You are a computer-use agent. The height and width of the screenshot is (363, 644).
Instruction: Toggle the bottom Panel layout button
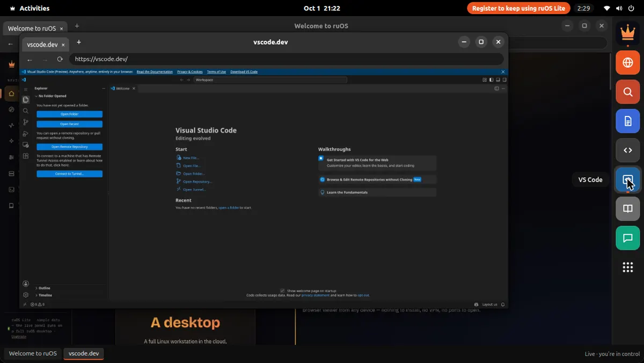[x=497, y=80]
